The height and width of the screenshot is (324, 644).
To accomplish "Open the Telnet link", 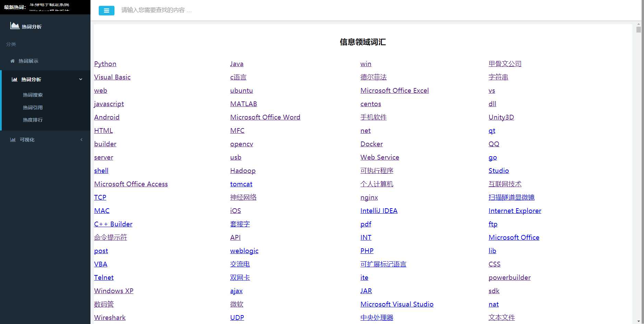I will pyautogui.click(x=104, y=277).
